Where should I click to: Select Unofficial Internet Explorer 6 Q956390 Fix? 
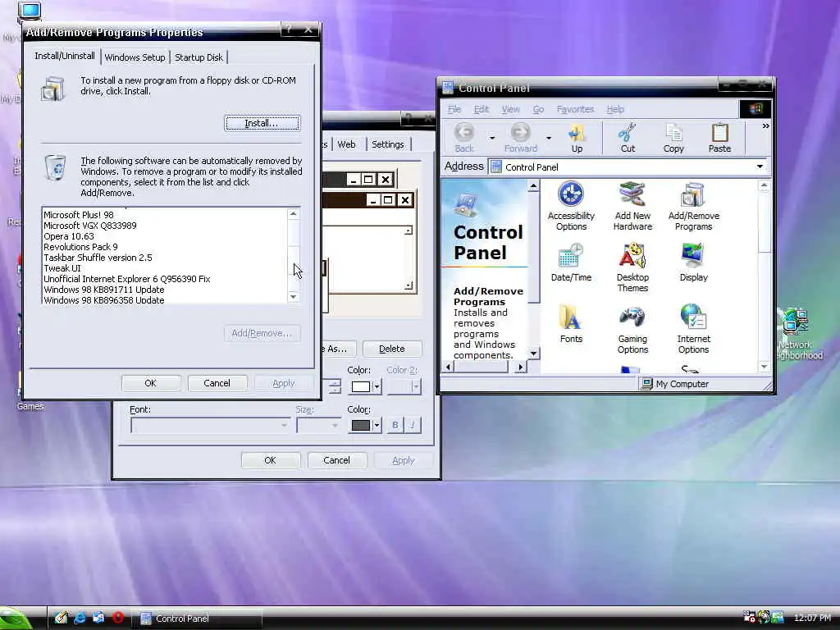pyautogui.click(x=127, y=279)
